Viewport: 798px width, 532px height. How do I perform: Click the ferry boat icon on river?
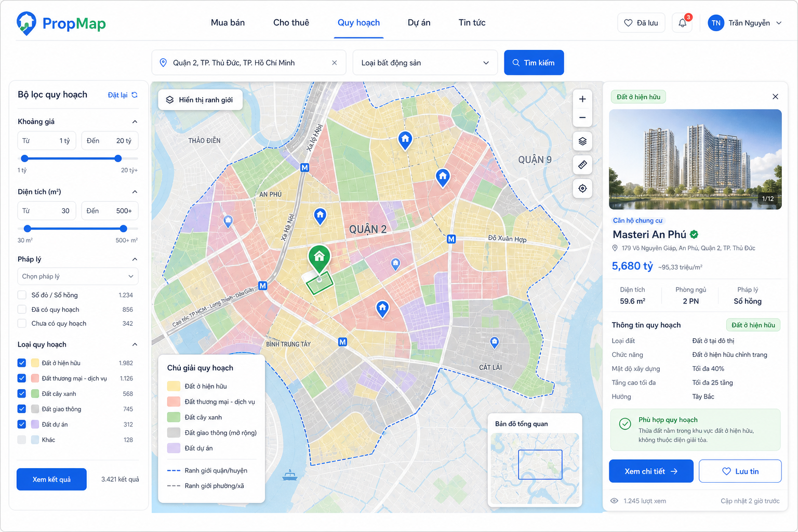pos(289,475)
